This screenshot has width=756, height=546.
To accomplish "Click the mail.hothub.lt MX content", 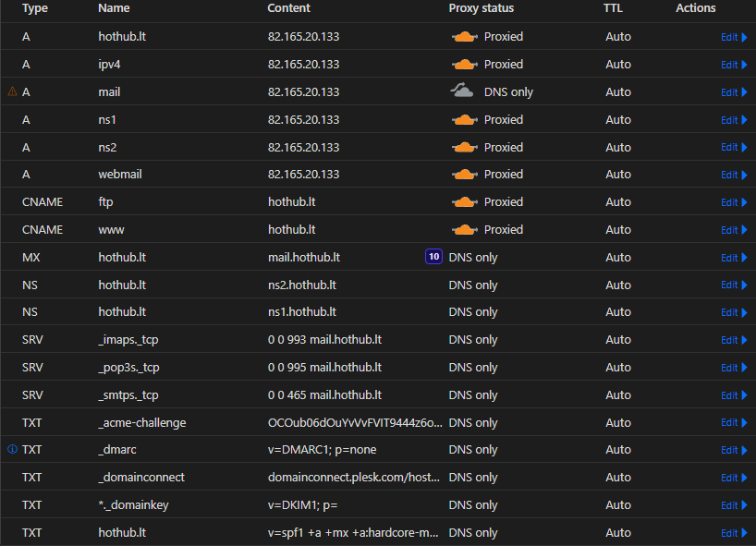I will point(304,258).
